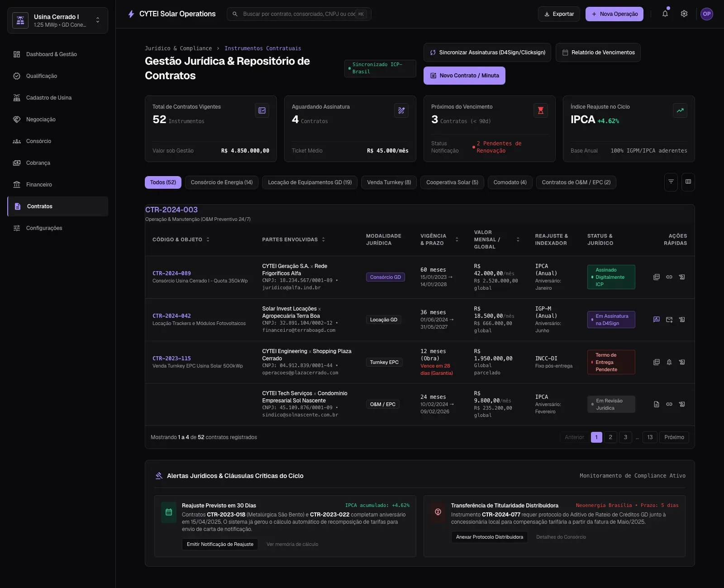Toggle the columns view icon
This screenshot has height=588, width=724.
(x=688, y=182)
